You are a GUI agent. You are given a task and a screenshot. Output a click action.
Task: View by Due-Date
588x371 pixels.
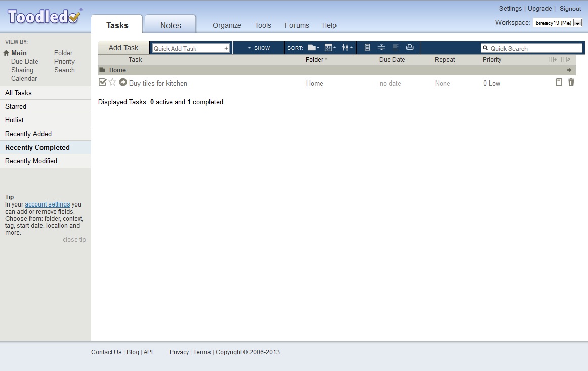coord(25,62)
